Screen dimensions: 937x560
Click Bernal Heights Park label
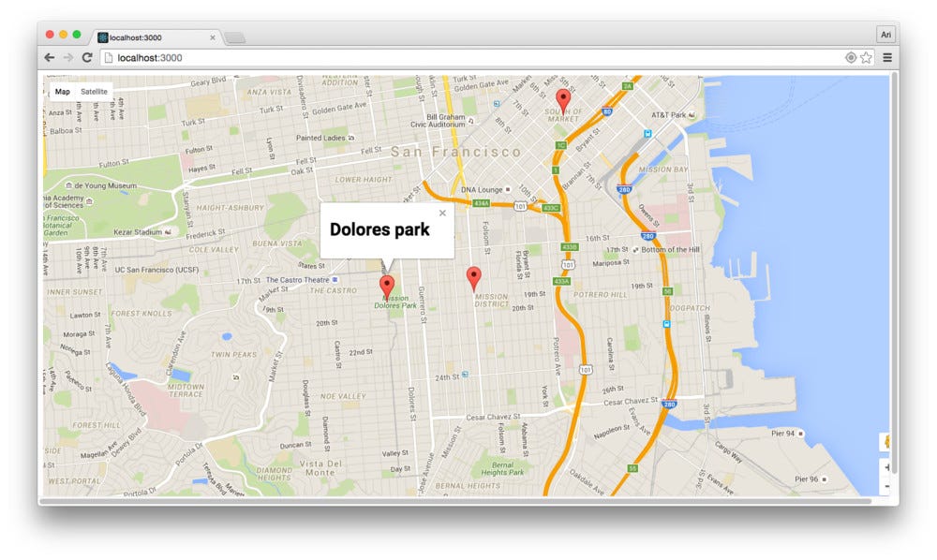502,468
